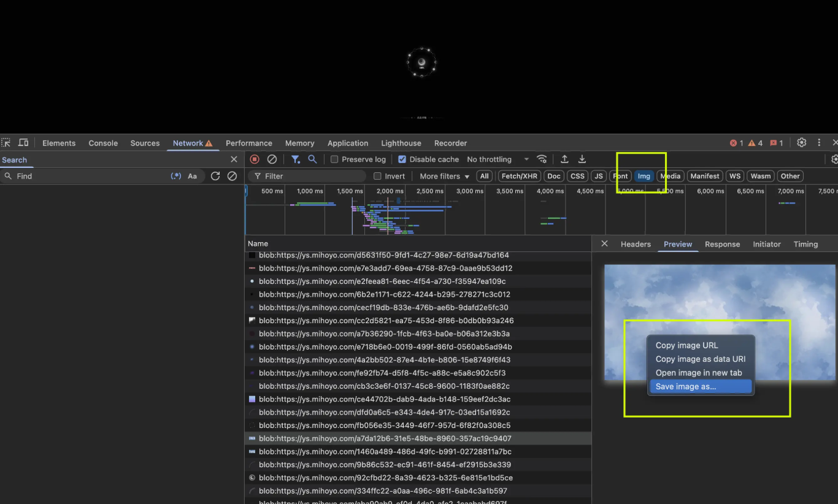Select the All request type filter
Screen dimensions: 838x504
click(x=485, y=176)
